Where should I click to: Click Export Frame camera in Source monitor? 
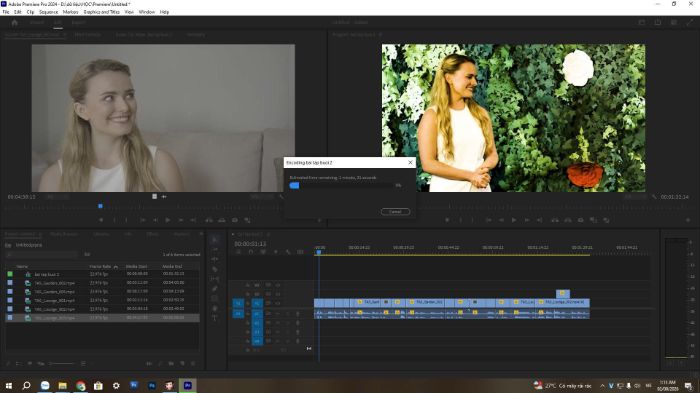[x=235, y=220]
